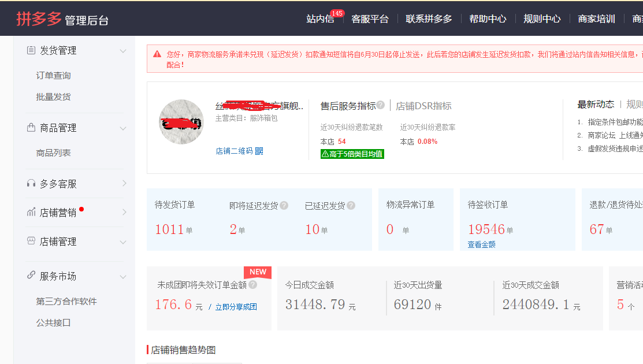Click the QR code icon beside 店铺二维码
The height and width of the screenshot is (364, 643).
(x=259, y=151)
